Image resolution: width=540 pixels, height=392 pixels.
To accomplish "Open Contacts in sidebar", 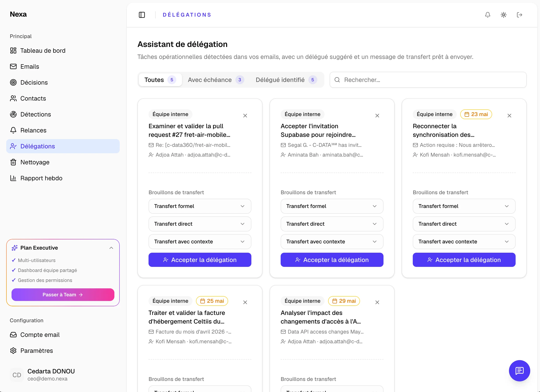I will [x=63, y=98].
